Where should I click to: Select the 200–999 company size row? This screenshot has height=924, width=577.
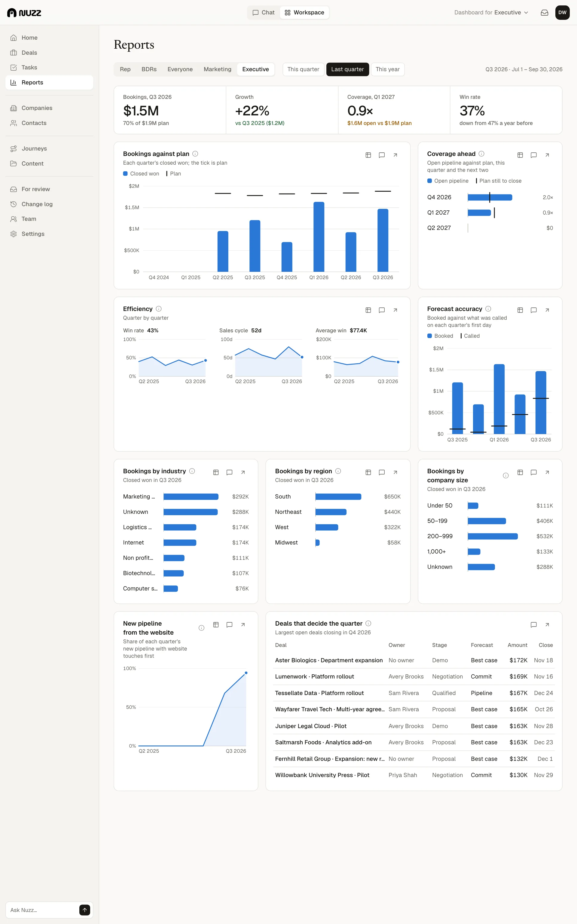[x=490, y=536]
